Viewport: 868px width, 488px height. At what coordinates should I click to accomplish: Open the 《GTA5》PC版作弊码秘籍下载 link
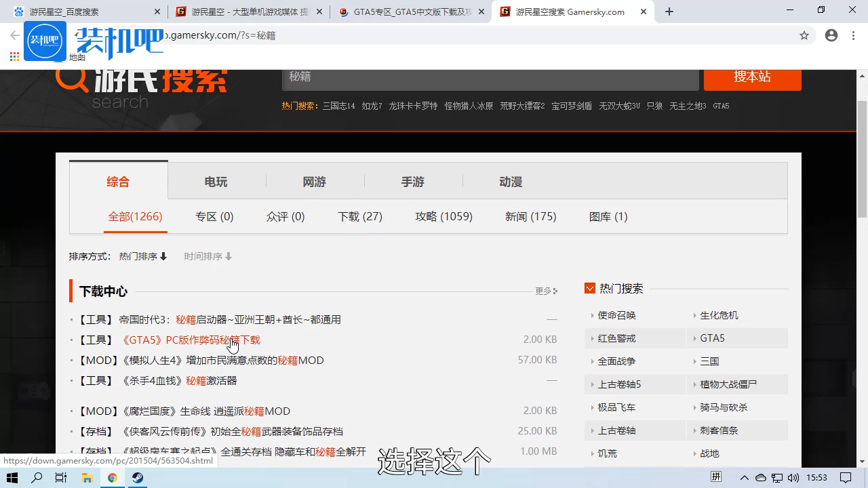click(191, 340)
